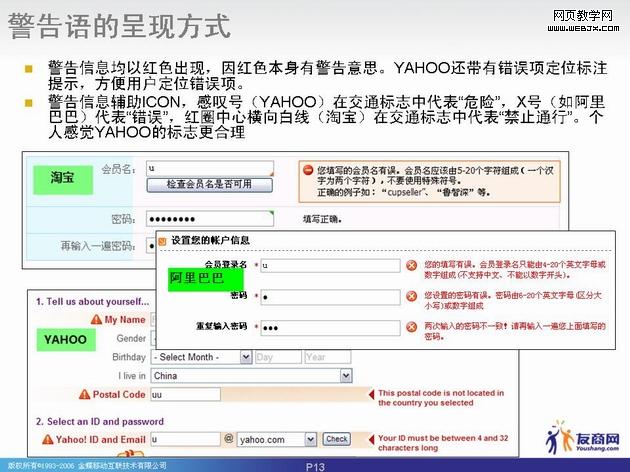Click warning triangle next to My Name
630x472 pixels.
[x=97, y=320]
